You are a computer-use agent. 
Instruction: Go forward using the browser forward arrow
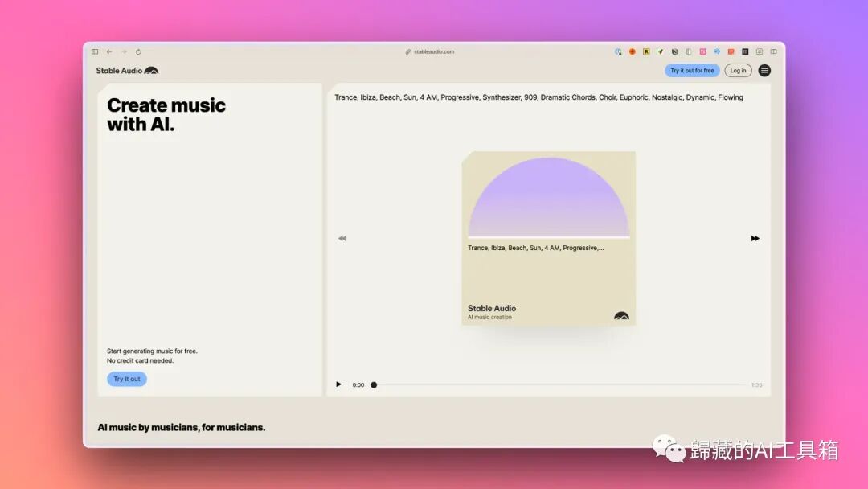[124, 52]
